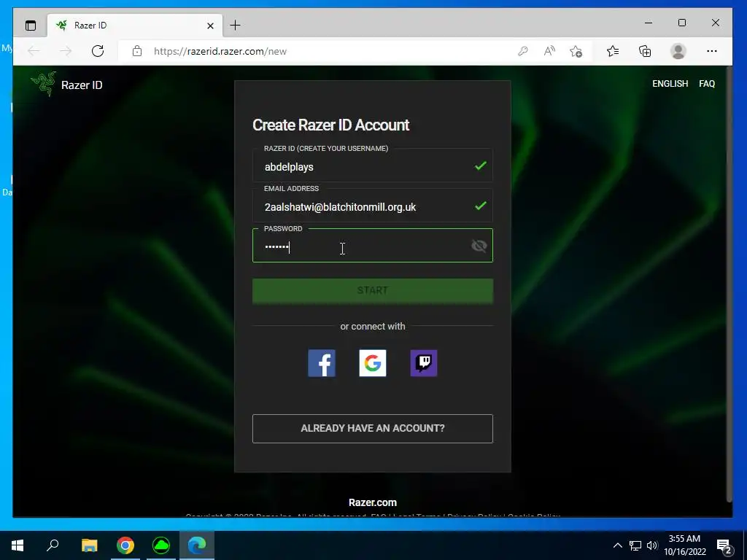The width and height of the screenshot is (747, 560).
Task: Open File Explorer from taskbar
Action: 89,545
